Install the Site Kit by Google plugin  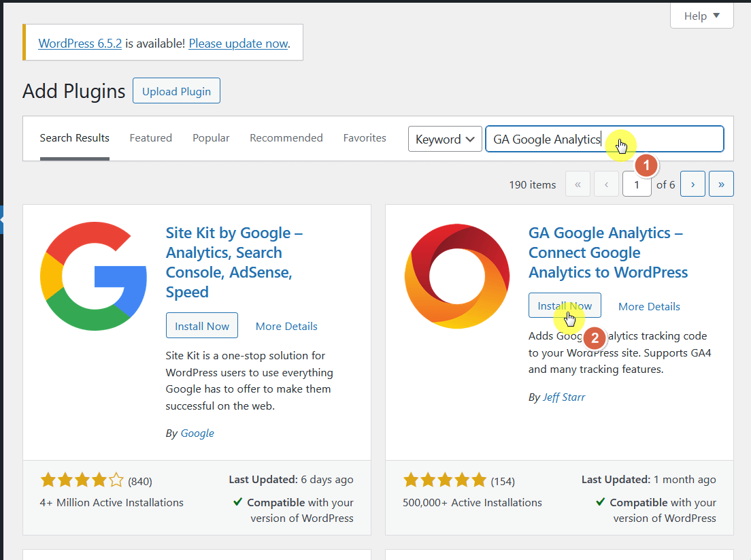click(201, 326)
